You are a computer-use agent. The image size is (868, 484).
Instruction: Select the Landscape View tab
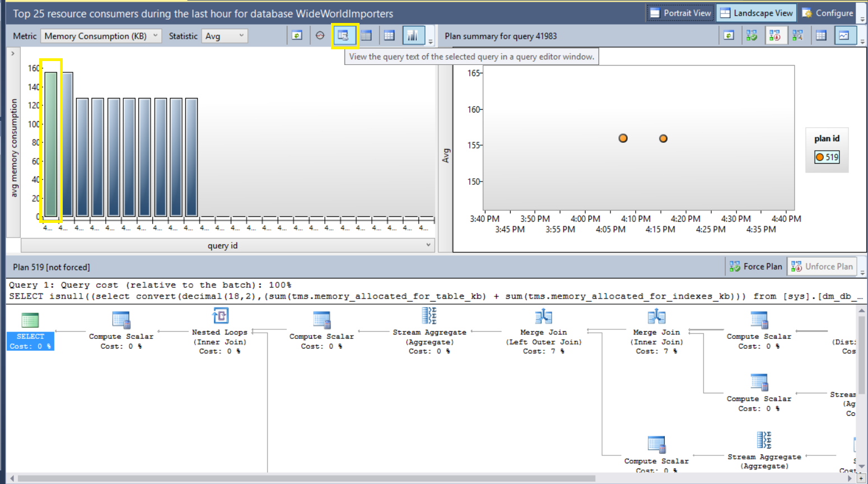pyautogui.click(x=757, y=13)
